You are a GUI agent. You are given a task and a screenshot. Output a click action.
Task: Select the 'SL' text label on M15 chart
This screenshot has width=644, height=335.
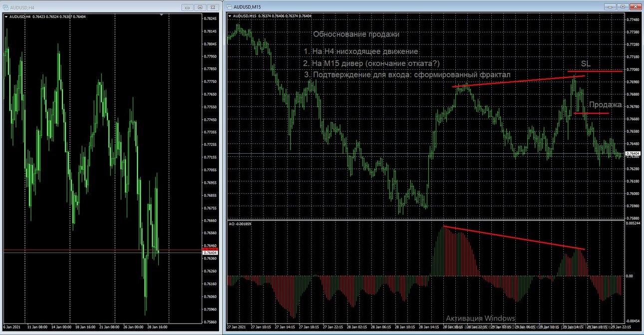pos(586,64)
